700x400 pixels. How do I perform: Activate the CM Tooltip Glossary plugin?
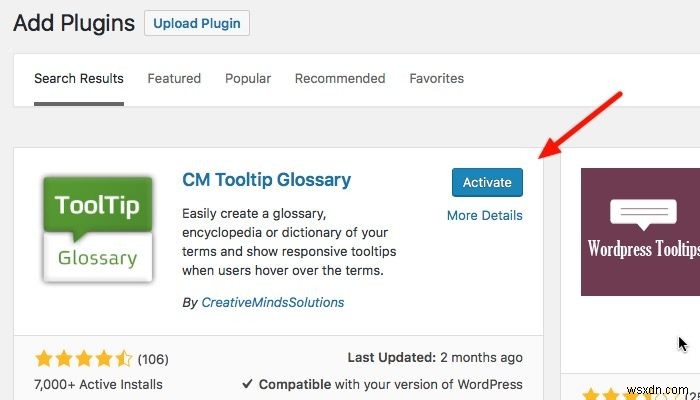(x=487, y=182)
